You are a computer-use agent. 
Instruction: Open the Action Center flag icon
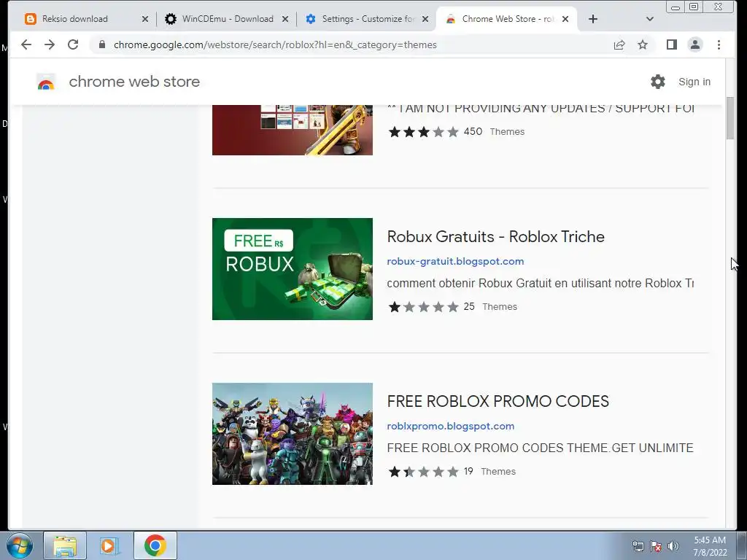(x=656, y=546)
